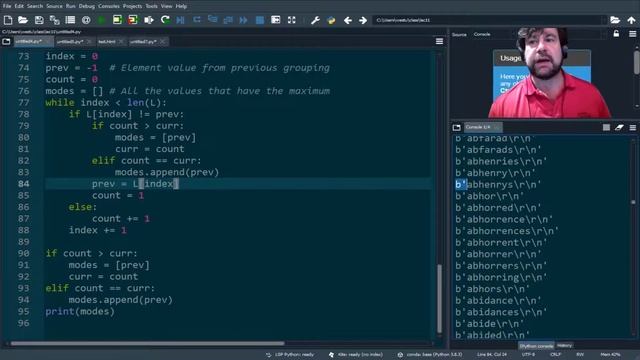Open the File menu
Viewport: 640px width, 360px height.
coord(7,6)
